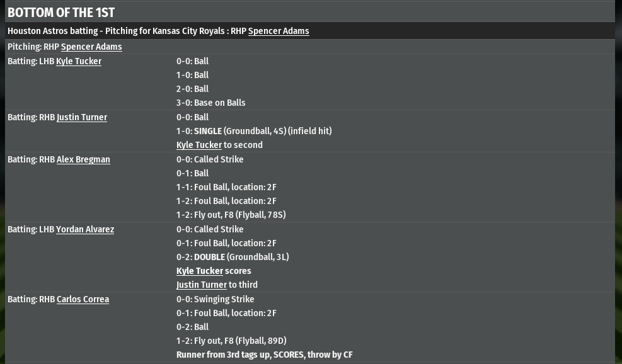622x364 pixels.
Task: Open Alex Bregman's player page
Action: (x=83, y=159)
